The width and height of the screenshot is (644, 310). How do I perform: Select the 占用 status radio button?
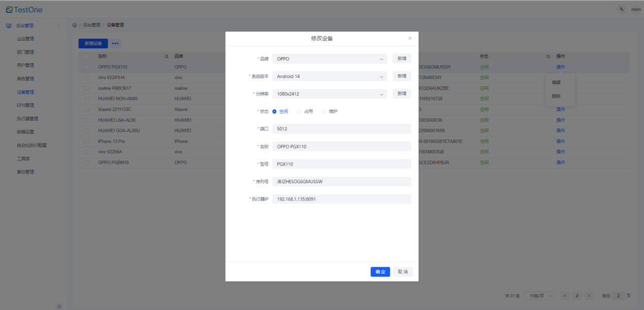click(x=299, y=111)
